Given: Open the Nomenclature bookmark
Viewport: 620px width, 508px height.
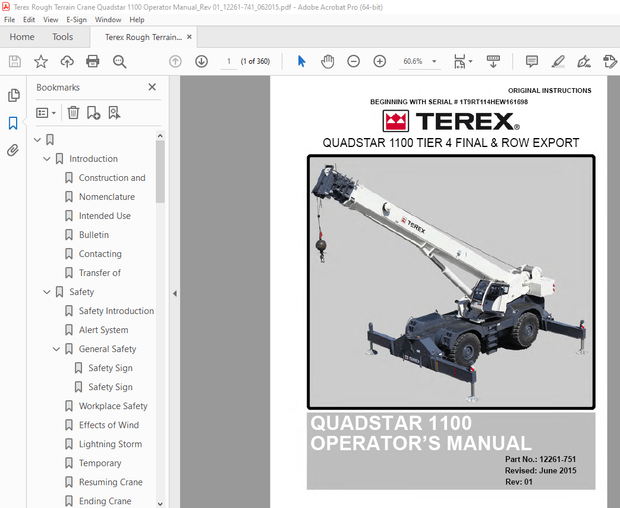Looking at the screenshot, I should [x=107, y=197].
